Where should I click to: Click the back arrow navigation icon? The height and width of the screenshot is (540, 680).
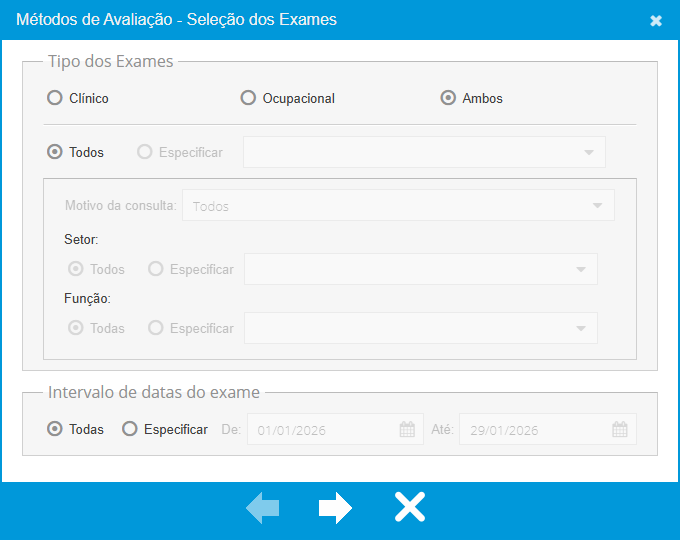263,508
